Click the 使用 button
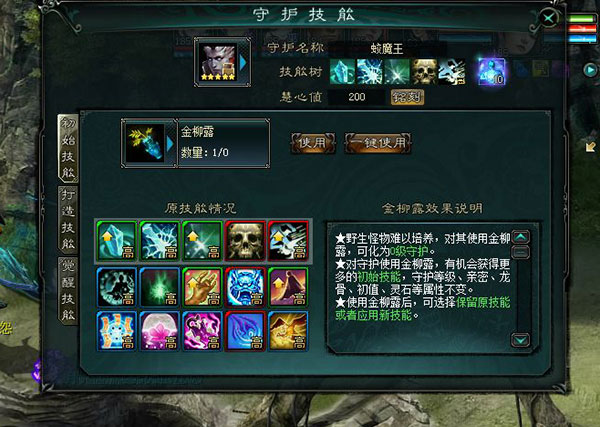This screenshot has width=600, height=427. click(x=313, y=143)
